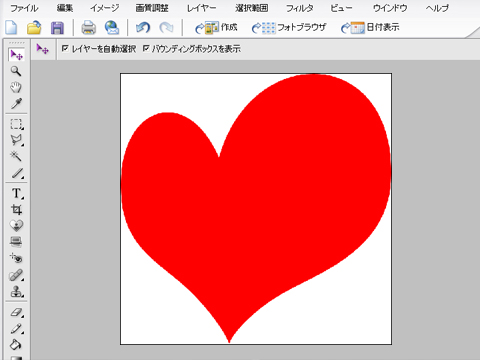Open the 画質調整 menu
The width and height of the screenshot is (480, 360).
(x=152, y=8)
